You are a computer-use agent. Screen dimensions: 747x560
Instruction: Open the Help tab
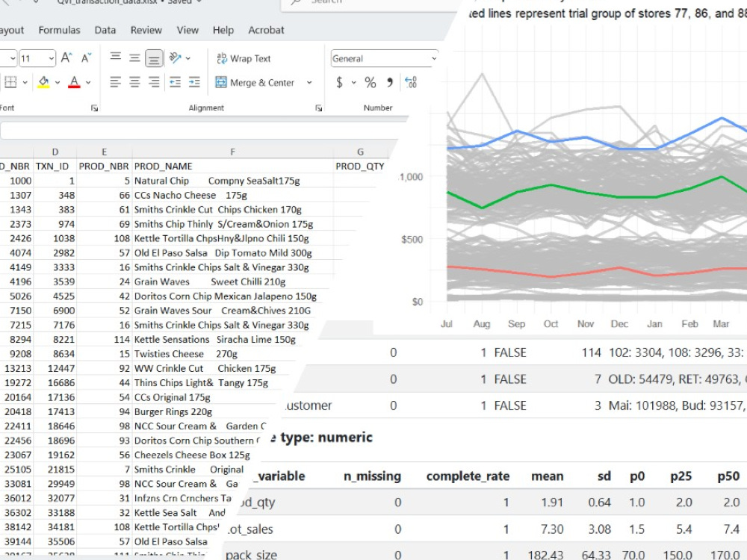coord(223,30)
